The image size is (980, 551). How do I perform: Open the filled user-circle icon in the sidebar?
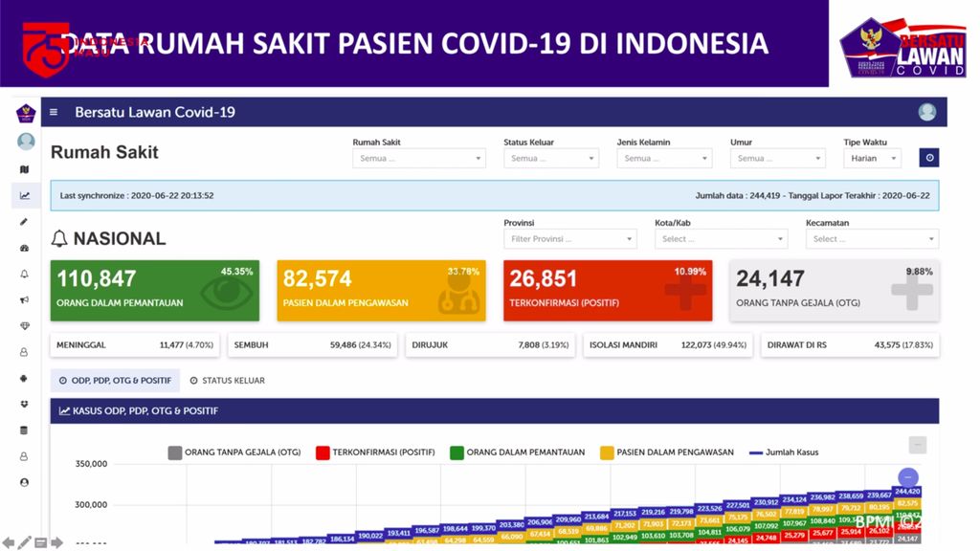click(24, 482)
